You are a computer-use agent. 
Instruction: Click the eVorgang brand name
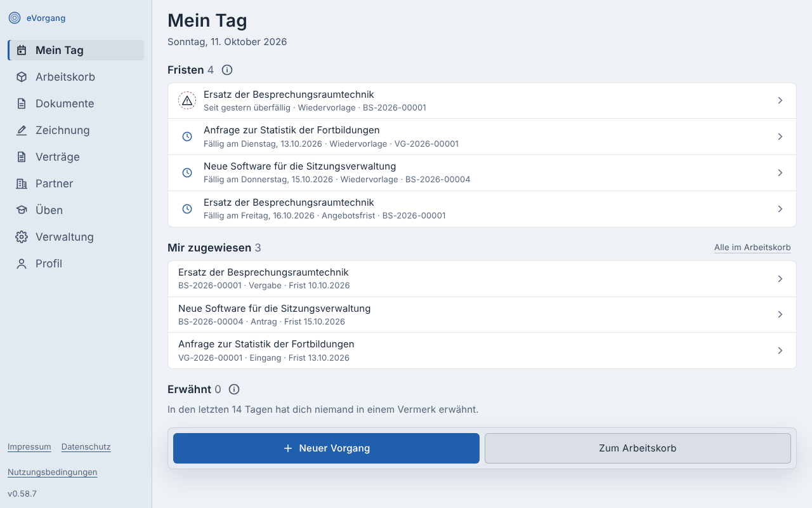click(x=46, y=18)
